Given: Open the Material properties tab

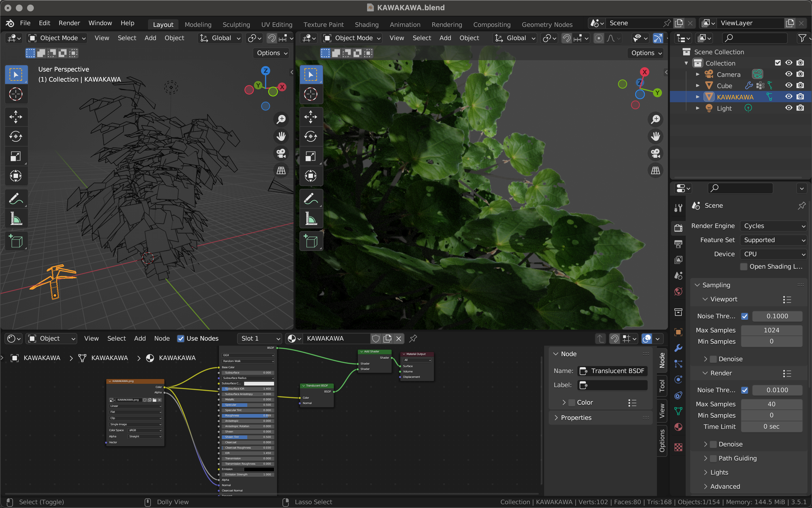Looking at the screenshot, I should tap(678, 427).
